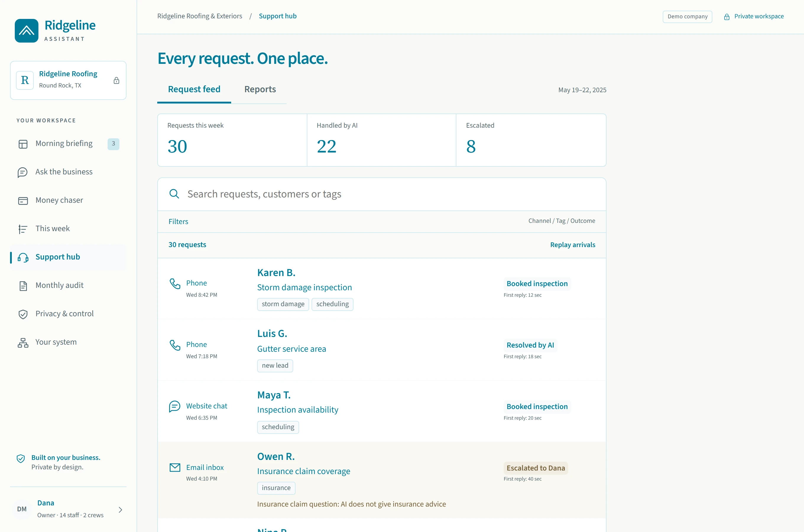
Task: Click the Support hub breadcrumb
Action: 278,16
